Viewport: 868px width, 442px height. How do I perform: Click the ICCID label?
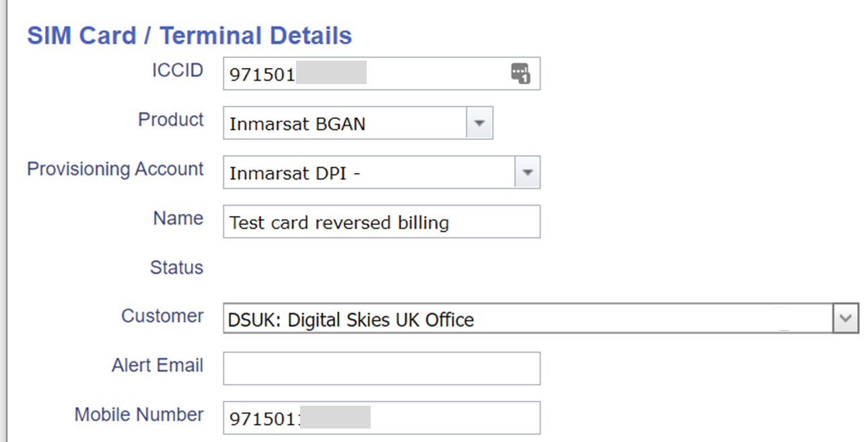(178, 71)
